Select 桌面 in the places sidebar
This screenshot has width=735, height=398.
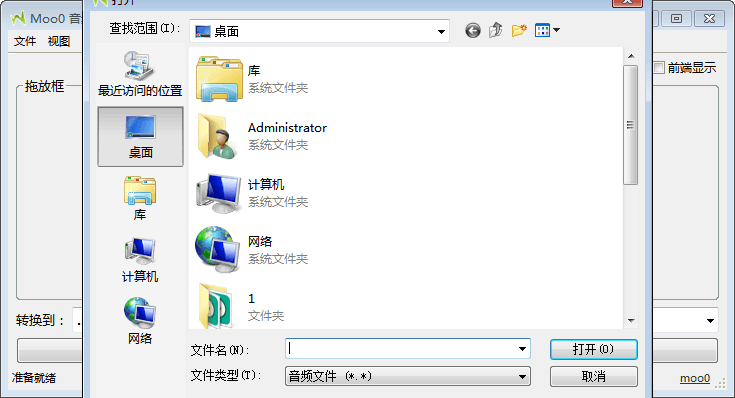pyautogui.click(x=140, y=136)
